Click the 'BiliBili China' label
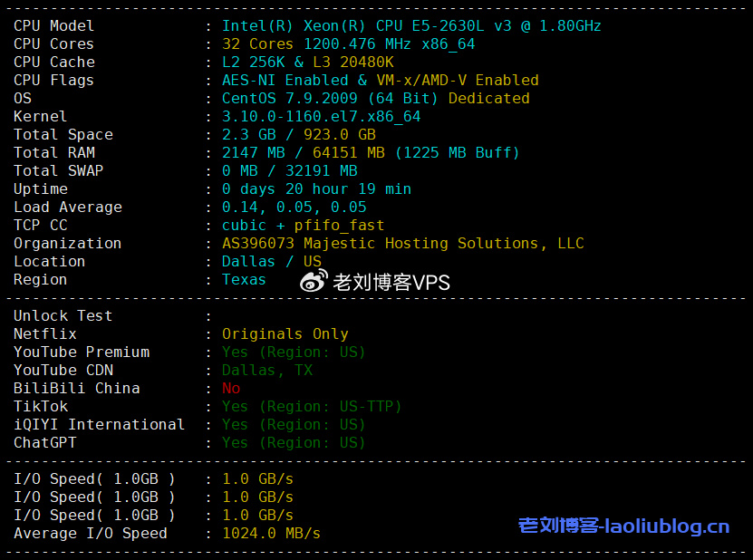This screenshot has width=753, height=560. click(x=77, y=389)
